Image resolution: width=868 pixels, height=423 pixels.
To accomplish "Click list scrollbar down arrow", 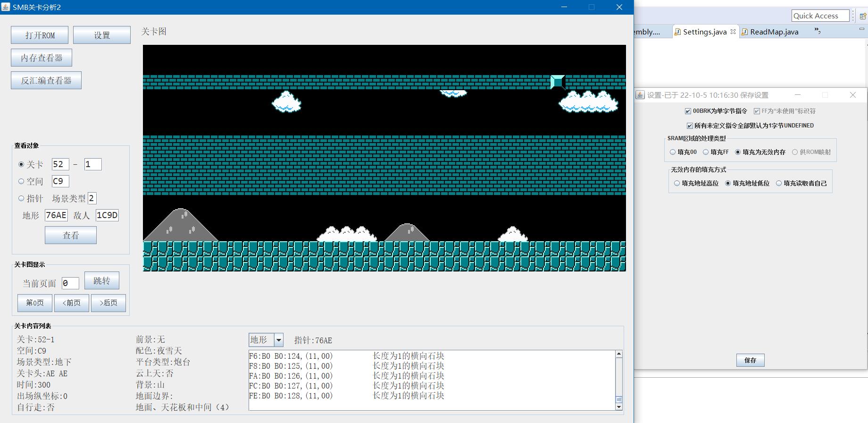I will click(619, 406).
